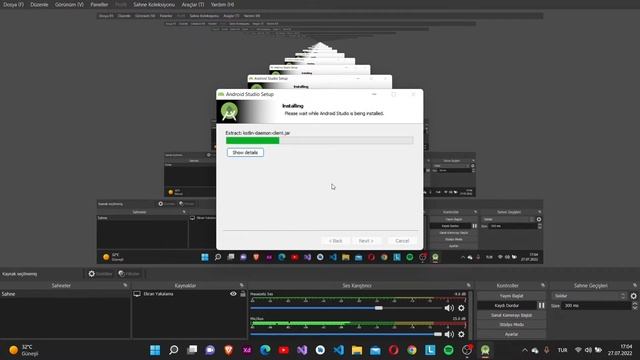
Task: Undock the Kontroller panel with its header icon
Action: [x=543, y=285]
